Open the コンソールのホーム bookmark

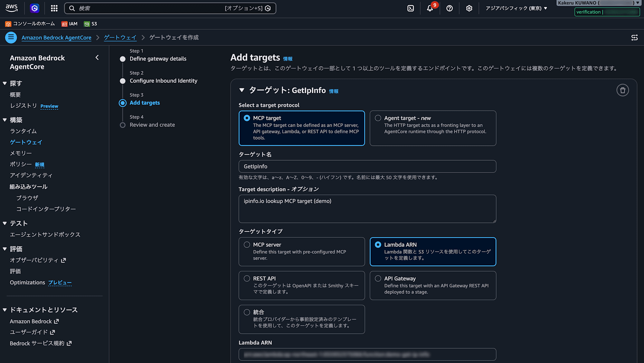tap(30, 24)
